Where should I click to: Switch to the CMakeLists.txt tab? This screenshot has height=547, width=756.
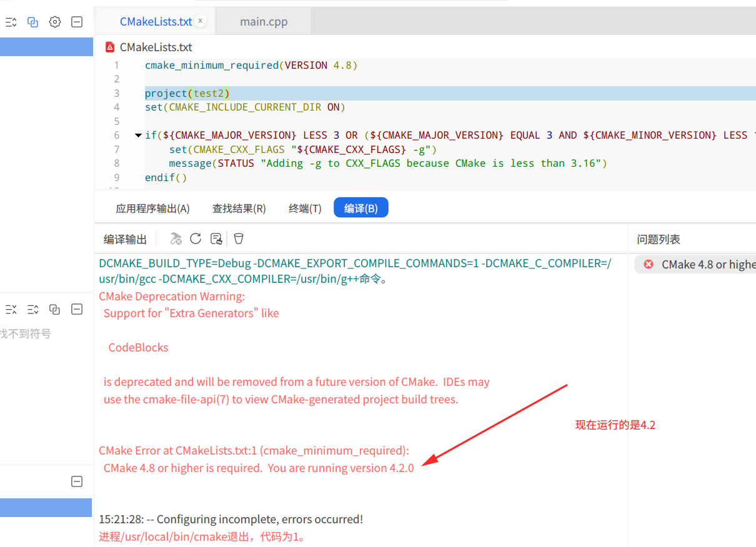[x=156, y=21]
